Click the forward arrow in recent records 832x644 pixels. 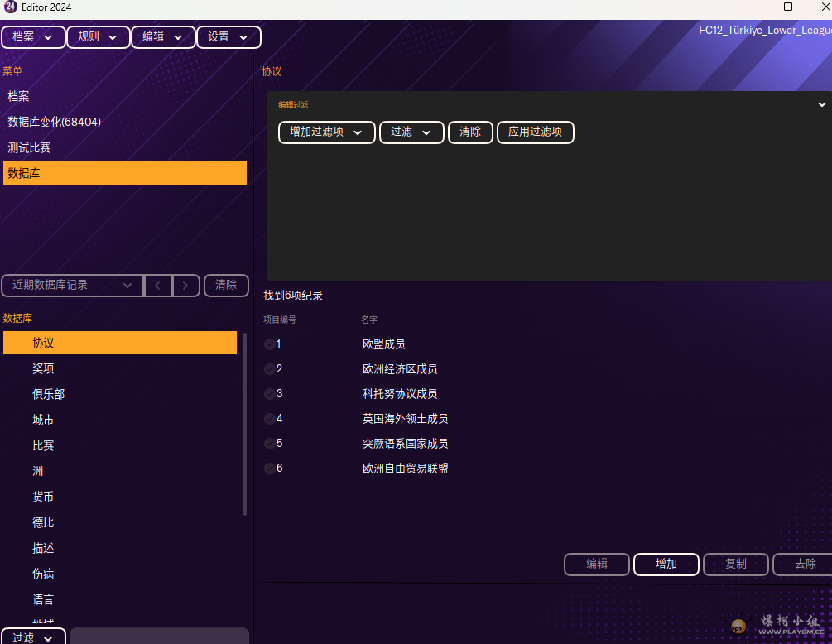coord(185,285)
